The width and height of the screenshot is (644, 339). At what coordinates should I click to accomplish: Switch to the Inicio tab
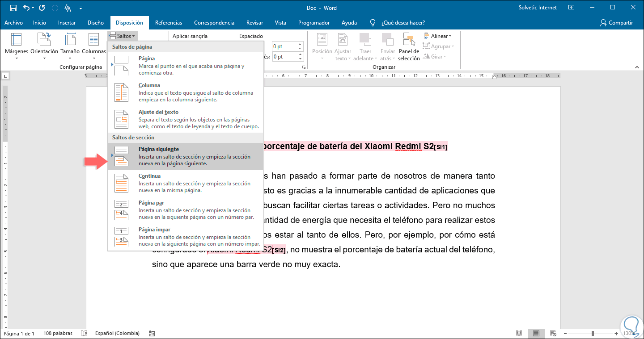pyautogui.click(x=39, y=23)
